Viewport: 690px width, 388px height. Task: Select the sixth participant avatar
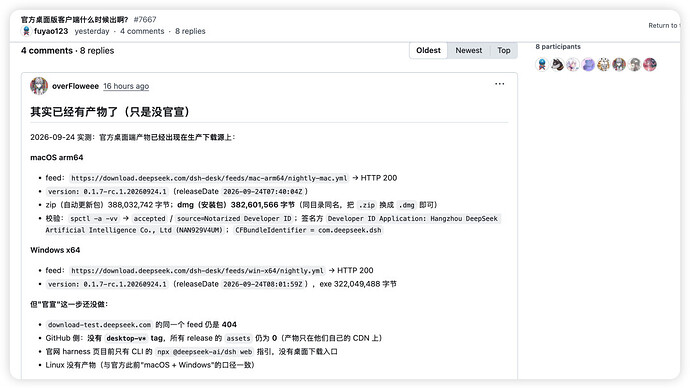click(619, 65)
